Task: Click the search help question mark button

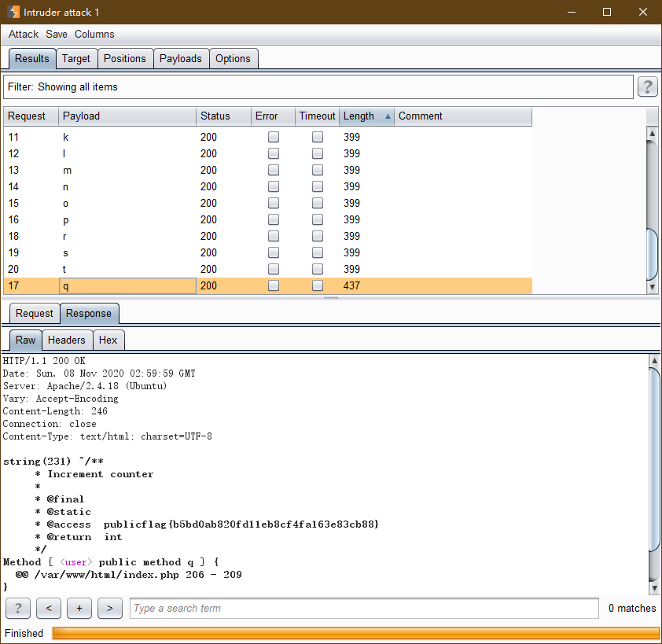Action: [x=18, y=608]
